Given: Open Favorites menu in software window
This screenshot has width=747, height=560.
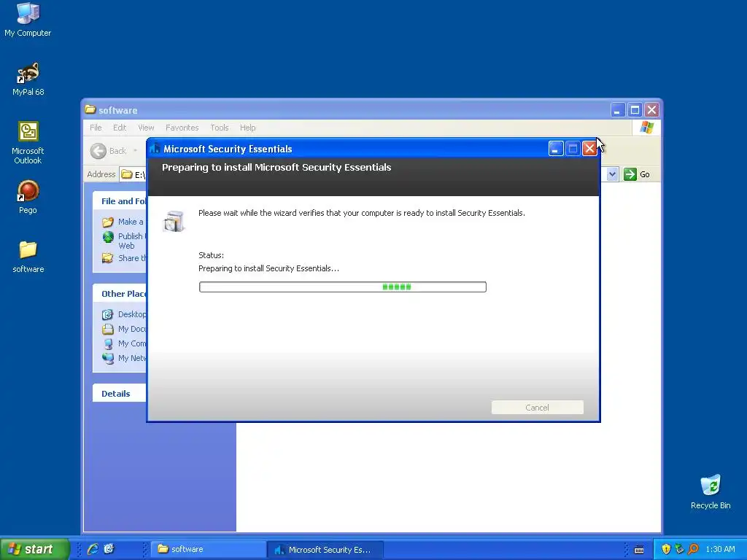Looking at the screenshot, I should tap(182, 128).
